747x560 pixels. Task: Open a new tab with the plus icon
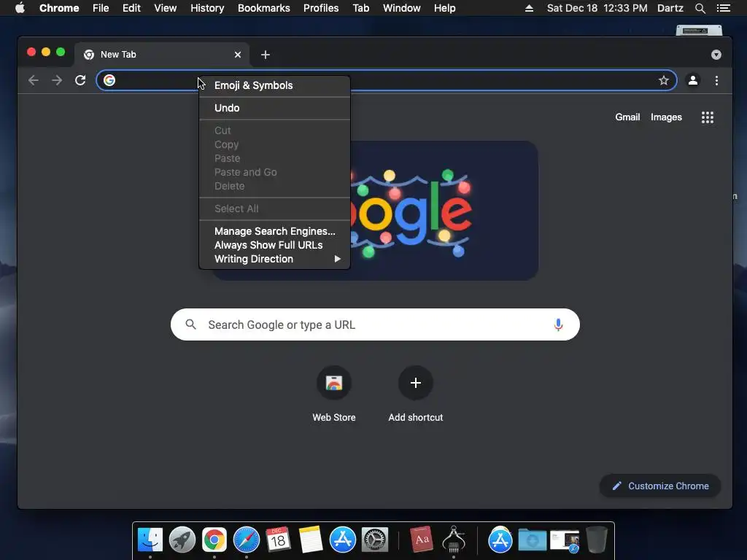pos(266,55)
